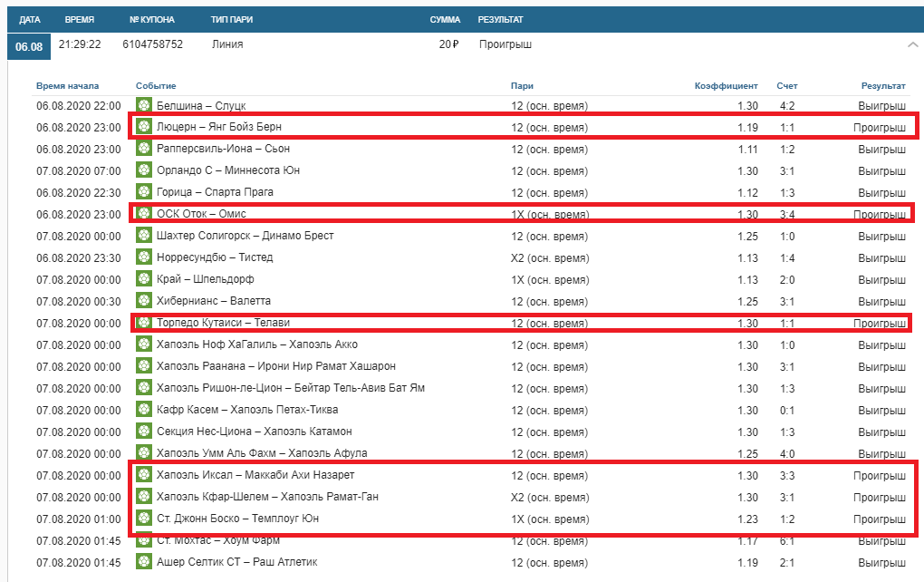924x582 pixels.
Task: Click the coupon time 21:29:22
Action: 80,44
